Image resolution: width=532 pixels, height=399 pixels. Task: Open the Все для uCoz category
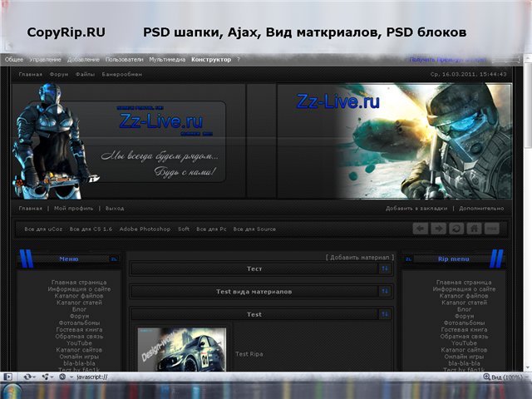43,229
